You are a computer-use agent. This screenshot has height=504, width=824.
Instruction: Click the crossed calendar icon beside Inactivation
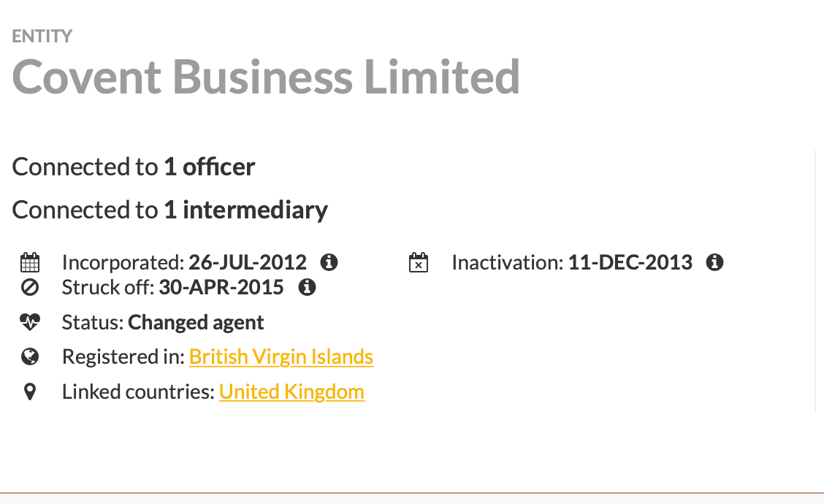tap(418, 262)
